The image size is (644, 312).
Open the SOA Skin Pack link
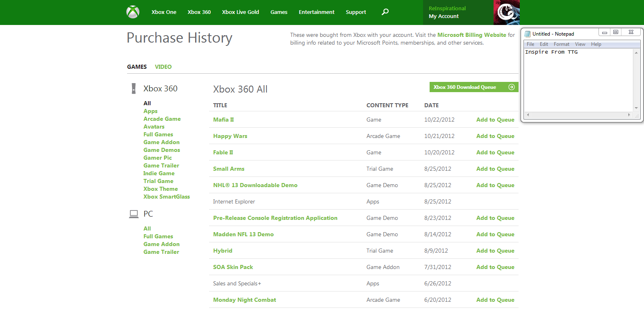(x=233, y=267)
